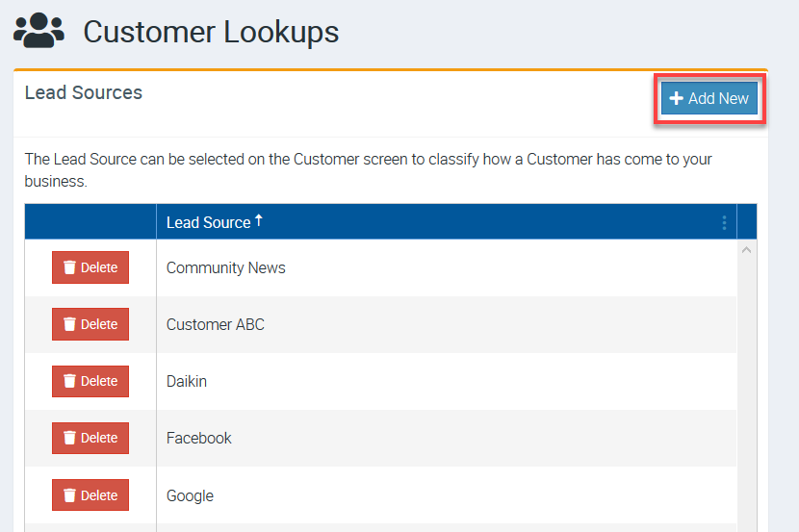Screen dimensions: 799x532
Task: Delete the Facebook lead source
Action: coord(90,438)
